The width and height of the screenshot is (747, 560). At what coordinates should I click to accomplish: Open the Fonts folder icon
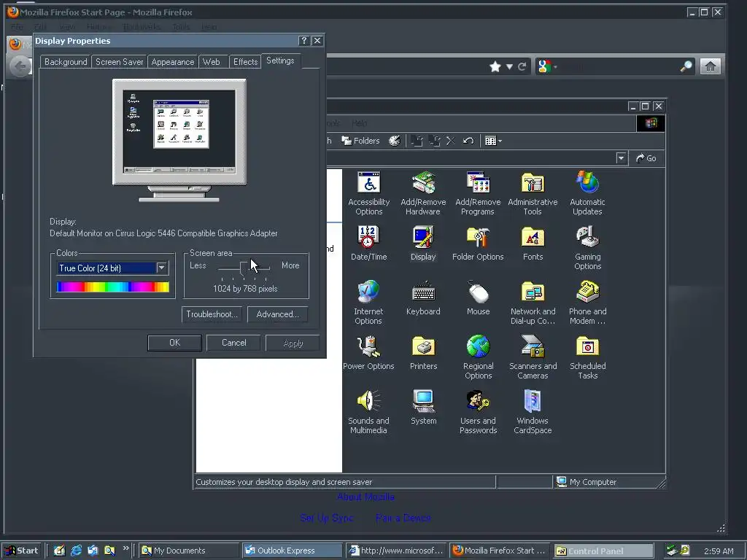coord(533,244)
